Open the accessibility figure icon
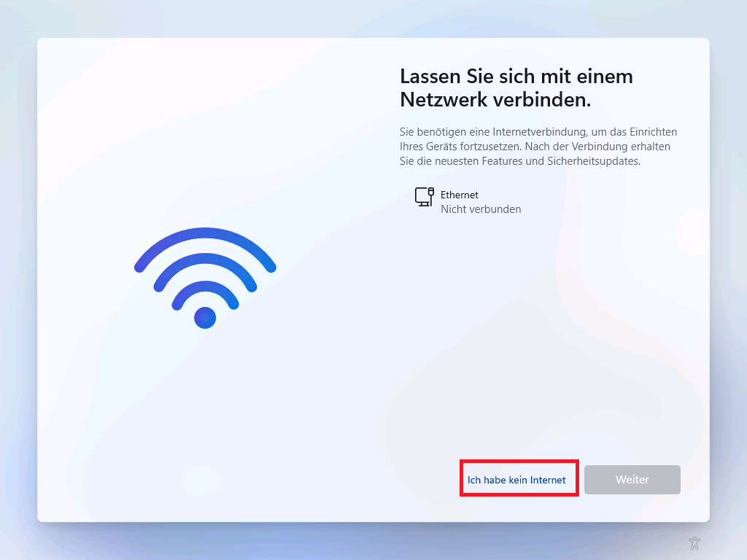747x560 pixels. click(694, 542)
